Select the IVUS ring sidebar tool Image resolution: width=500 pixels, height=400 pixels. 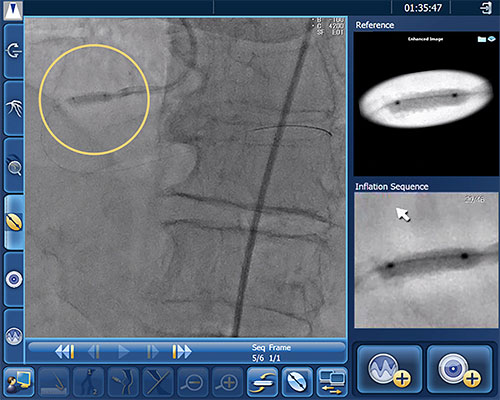14,279
